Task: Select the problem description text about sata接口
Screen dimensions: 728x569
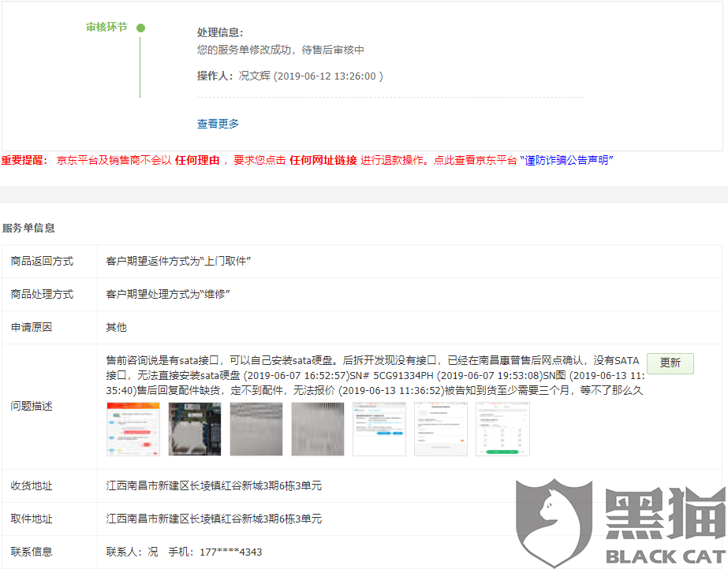Action: [375, 376]
